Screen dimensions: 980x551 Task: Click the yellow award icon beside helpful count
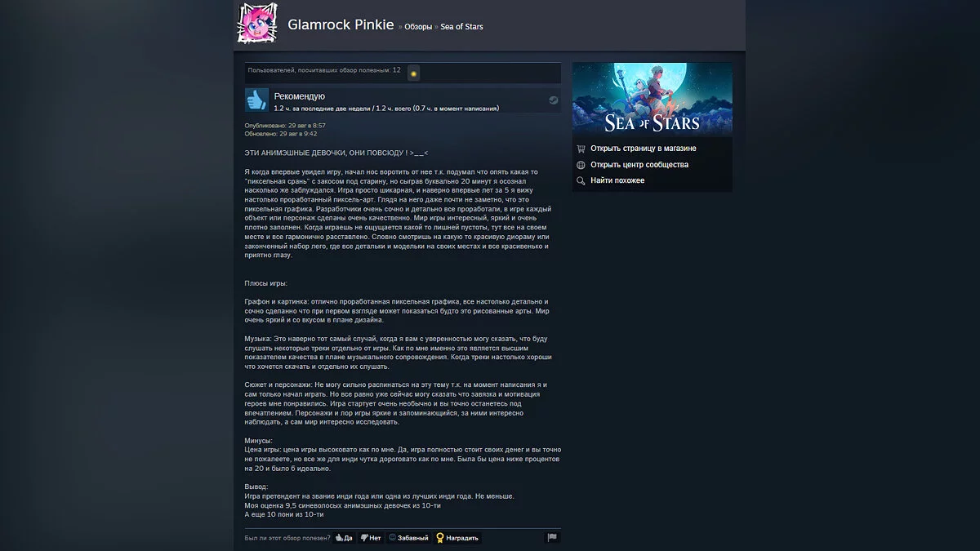point(414,73)
